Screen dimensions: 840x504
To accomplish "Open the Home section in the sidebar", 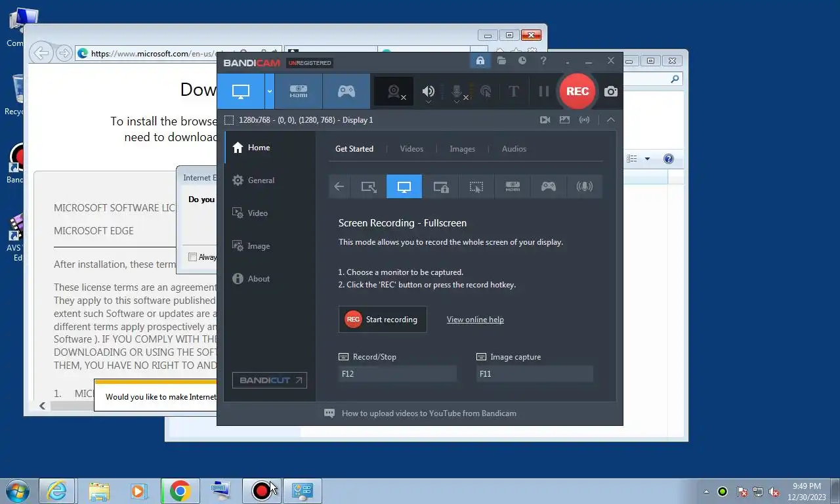I will [x=270, y=148].
